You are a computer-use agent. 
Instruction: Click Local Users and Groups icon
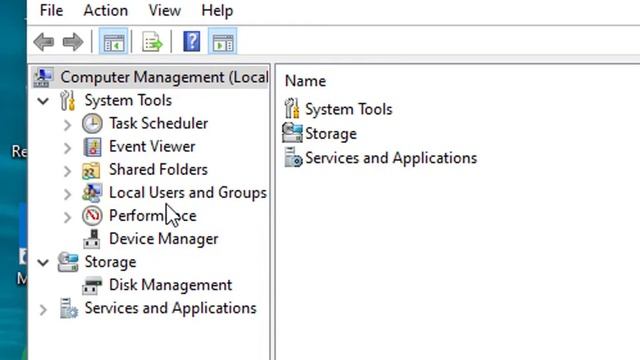tap(92, 193)
